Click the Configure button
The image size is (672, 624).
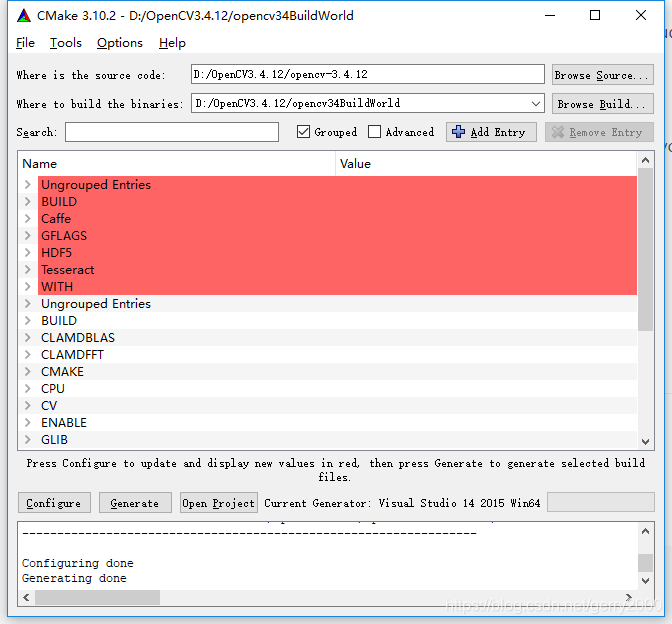tap(54, 503)
